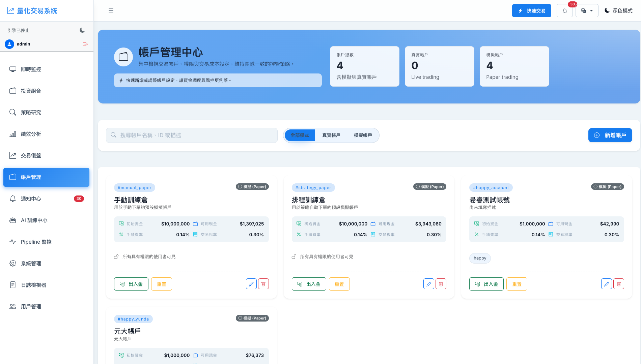Click the wallet icon beside 帳戶管理中心
This screenshot has width=641, height=364.
[x=123, y=57]
